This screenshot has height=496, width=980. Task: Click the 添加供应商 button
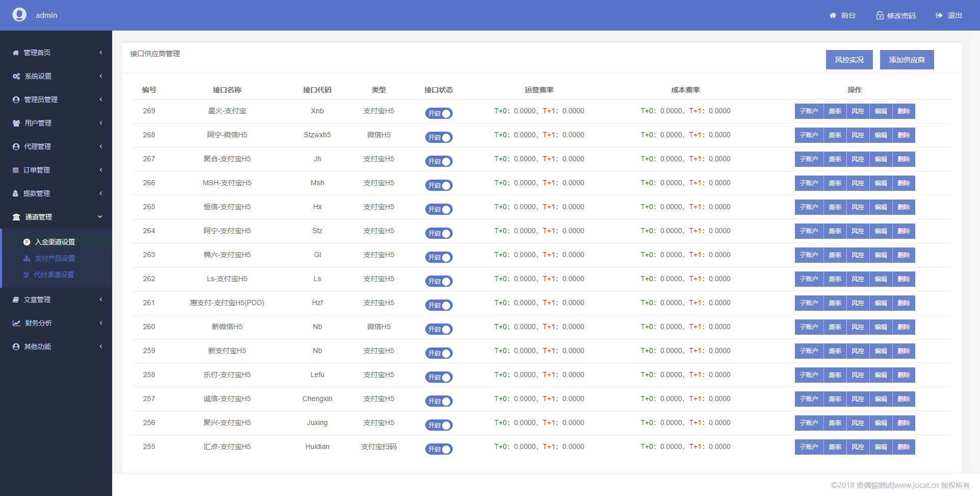point(907,60)
